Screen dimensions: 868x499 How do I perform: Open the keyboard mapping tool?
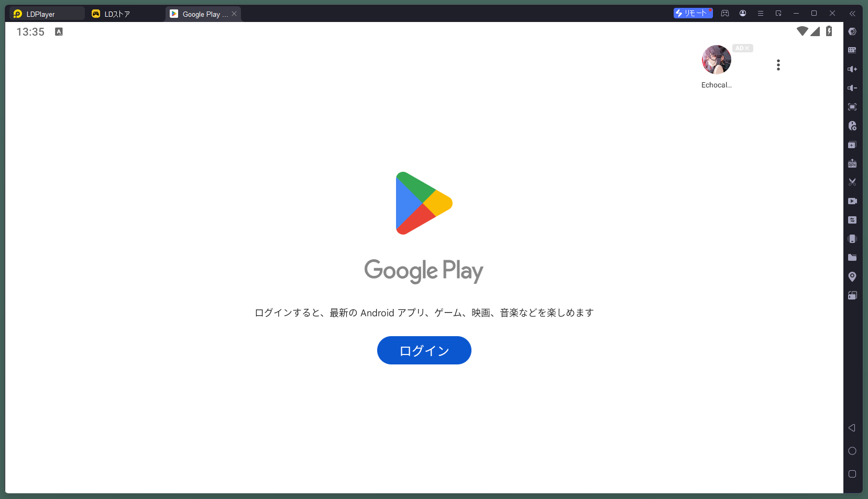tap(853, 50)
